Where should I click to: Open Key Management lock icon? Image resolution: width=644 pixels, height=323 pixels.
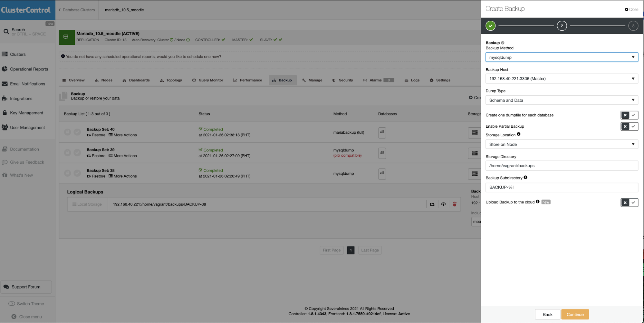coord(5,113)
